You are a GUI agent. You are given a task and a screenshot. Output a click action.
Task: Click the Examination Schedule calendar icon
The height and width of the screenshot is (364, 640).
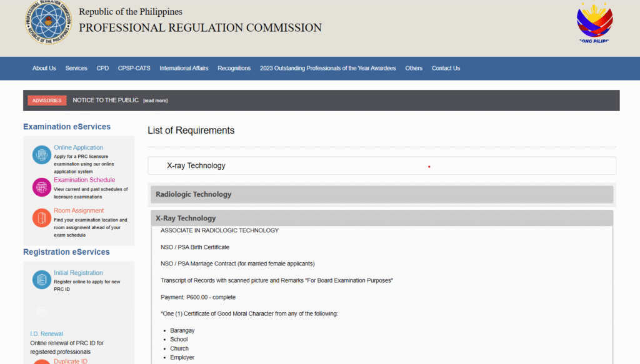tap(42, 187)
